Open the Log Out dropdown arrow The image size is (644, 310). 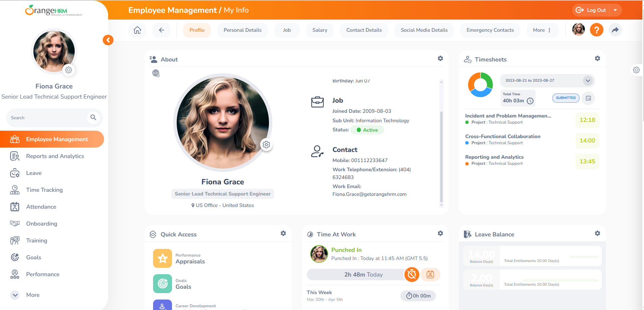click(x=615, y=10)
